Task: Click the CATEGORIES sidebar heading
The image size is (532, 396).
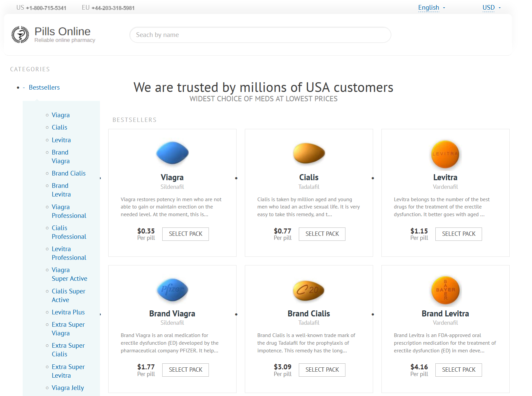Action: tap(30, 69)
